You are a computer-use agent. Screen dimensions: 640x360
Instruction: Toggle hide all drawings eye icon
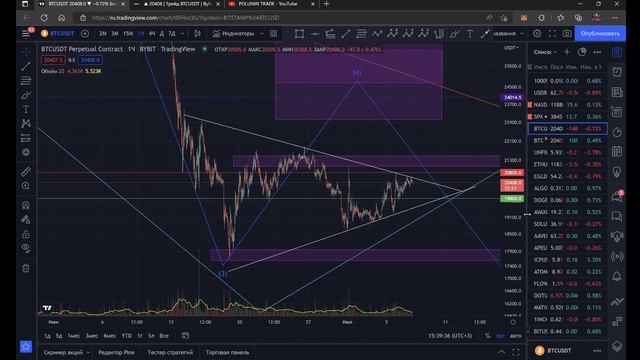pos(26,248)
